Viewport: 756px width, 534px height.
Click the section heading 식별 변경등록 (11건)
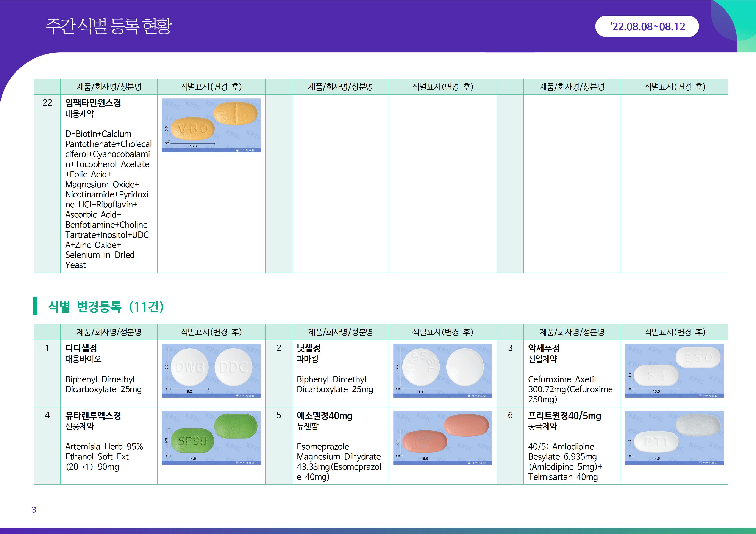[106, 306]
